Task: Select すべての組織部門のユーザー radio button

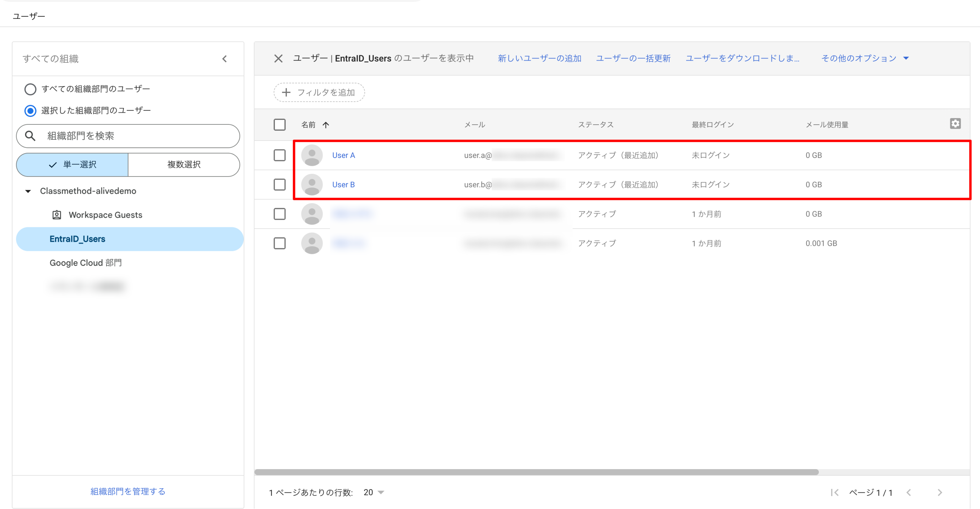Action: point(31,89)
